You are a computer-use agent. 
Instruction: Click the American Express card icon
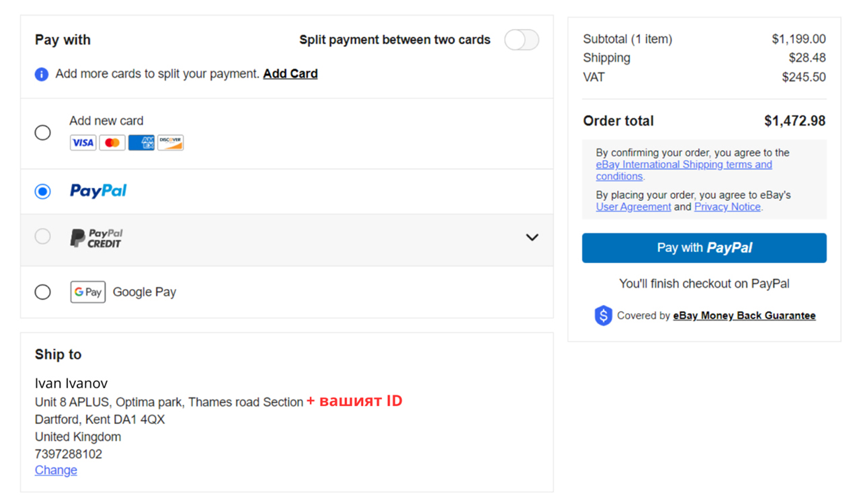point(141,142)
